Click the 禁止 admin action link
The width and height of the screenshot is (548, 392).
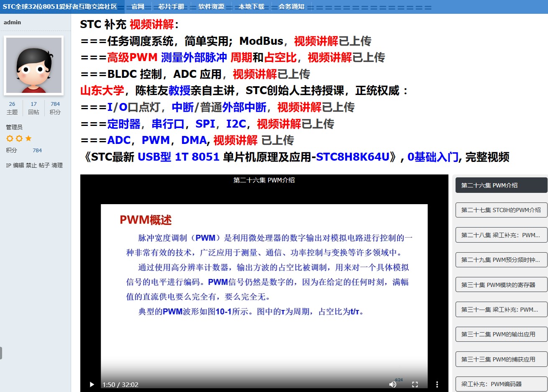pos(31,165)
